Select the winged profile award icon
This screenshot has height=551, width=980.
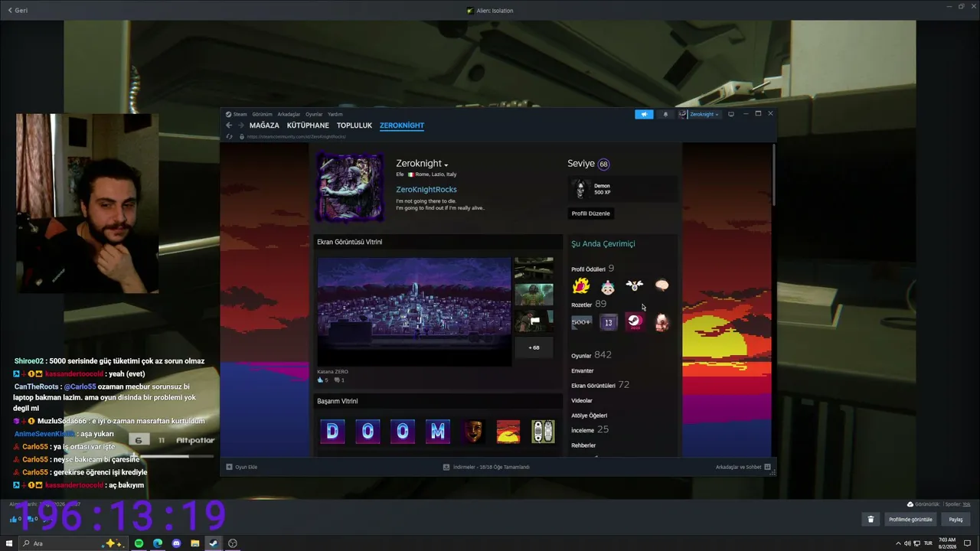635,286
